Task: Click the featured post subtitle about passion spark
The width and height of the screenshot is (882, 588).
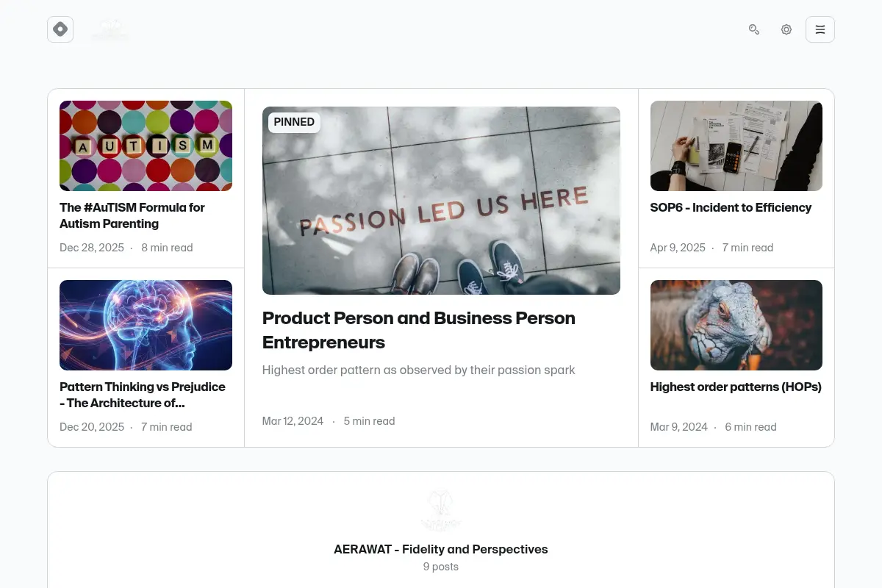Action: (x=419, y=370)
